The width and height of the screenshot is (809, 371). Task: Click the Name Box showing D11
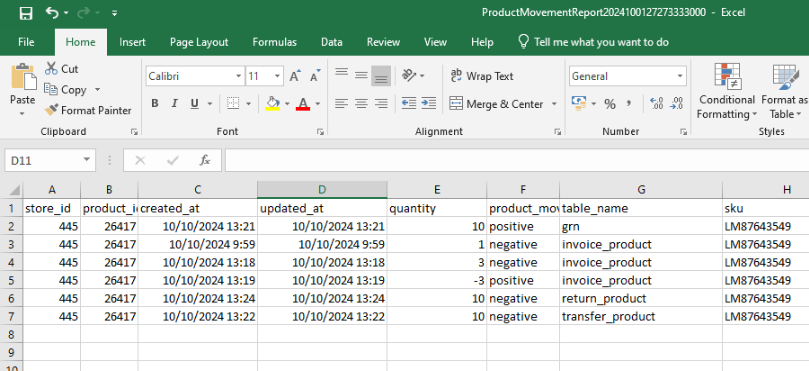click(x=44, y=160)
